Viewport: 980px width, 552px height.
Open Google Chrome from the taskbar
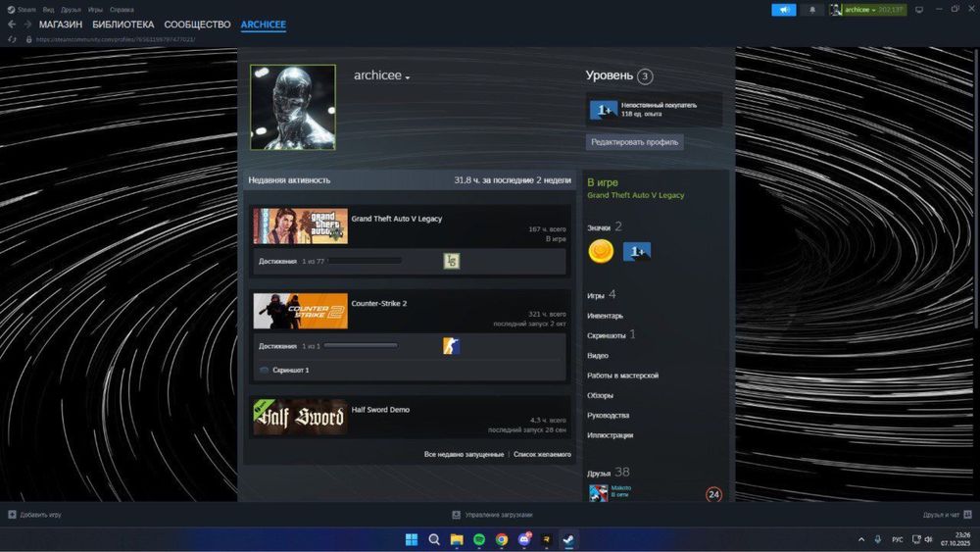[x=502, y=539]
